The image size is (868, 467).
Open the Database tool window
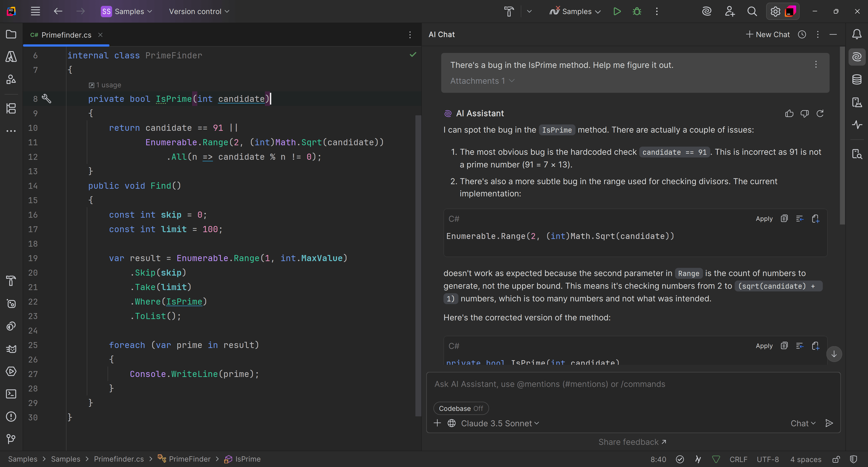click(x=857, y=80)
